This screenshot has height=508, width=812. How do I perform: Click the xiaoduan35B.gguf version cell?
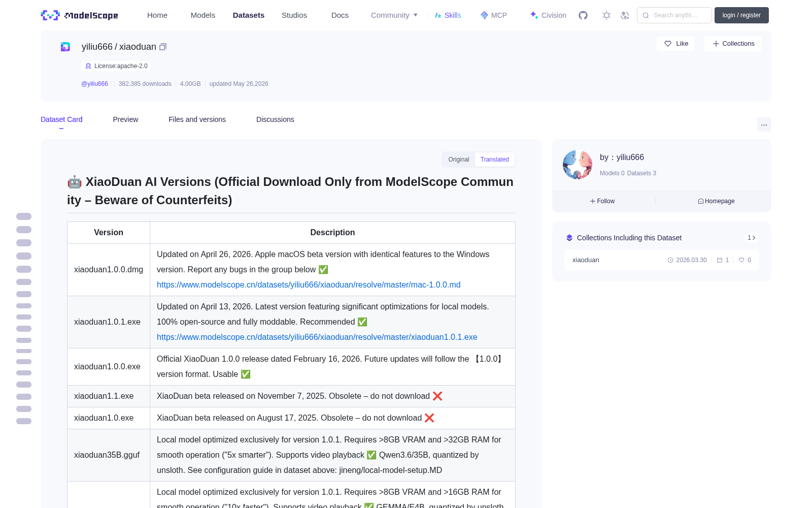(109, 455)
